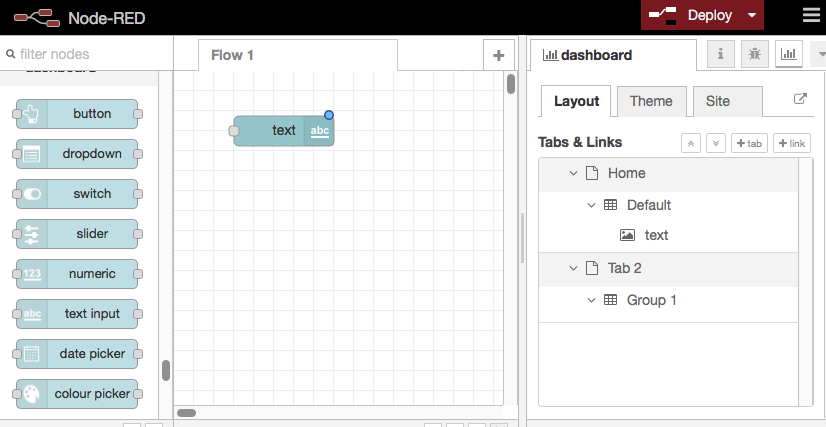Collapse the Home tab chevron
This screenshot has width=826, height=427.
573,173
